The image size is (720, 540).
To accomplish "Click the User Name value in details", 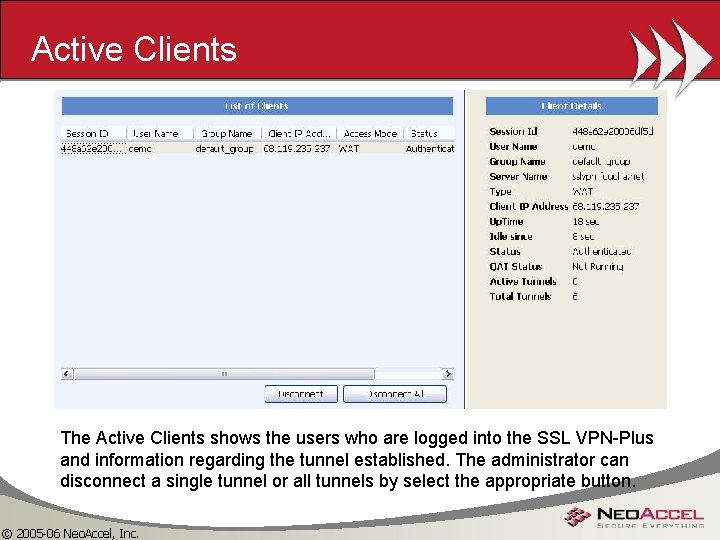I will click(584, 147).
